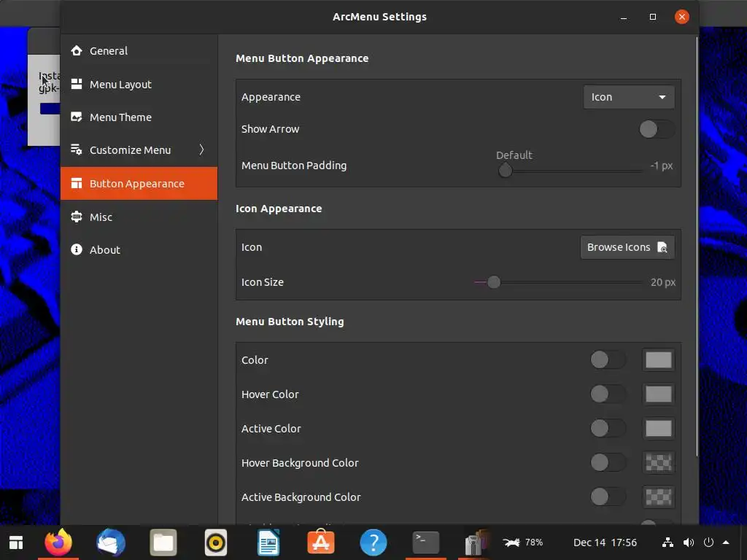Click the General home icon
This screenshot has height=560, width=747.
(76, 50)
